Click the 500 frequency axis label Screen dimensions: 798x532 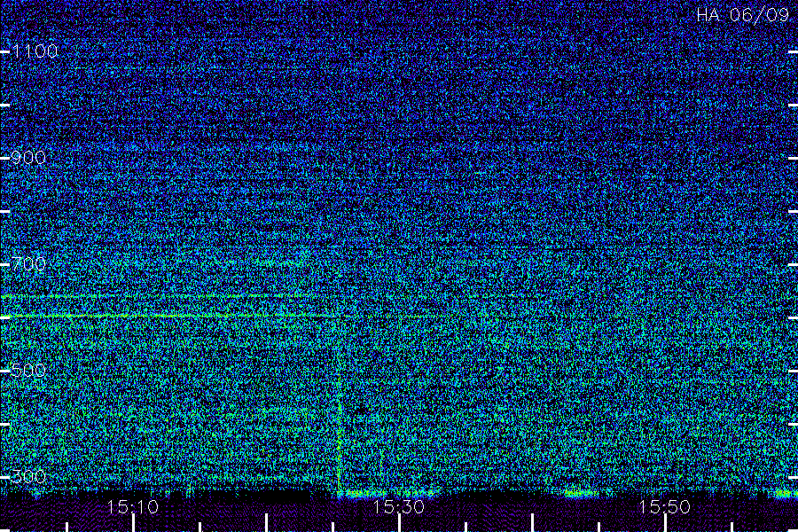[28, 370]
